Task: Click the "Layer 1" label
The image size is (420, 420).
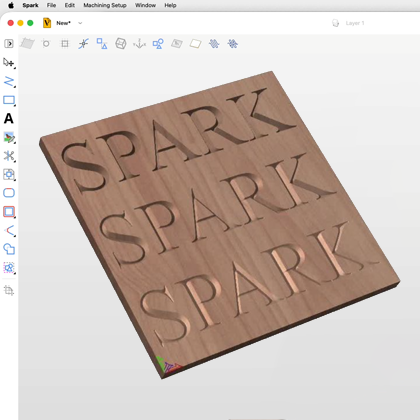Action: click(x=355, y=23)
